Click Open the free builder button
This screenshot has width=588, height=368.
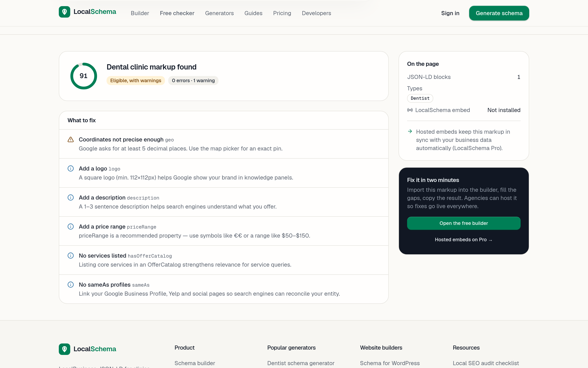[x=464, y=223]
